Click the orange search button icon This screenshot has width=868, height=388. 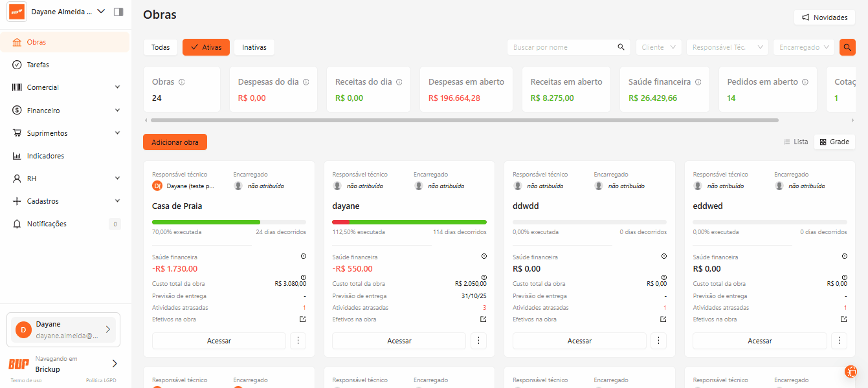(x=847, y=47)
